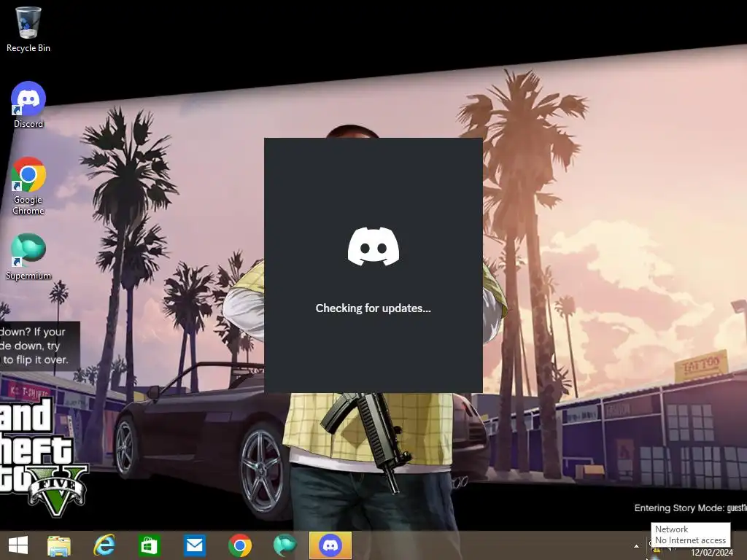The width and height of the screenshot is (747, 560).
Task: Select the Google Chrome desktop shortcut
Action: tap(28, 186)
